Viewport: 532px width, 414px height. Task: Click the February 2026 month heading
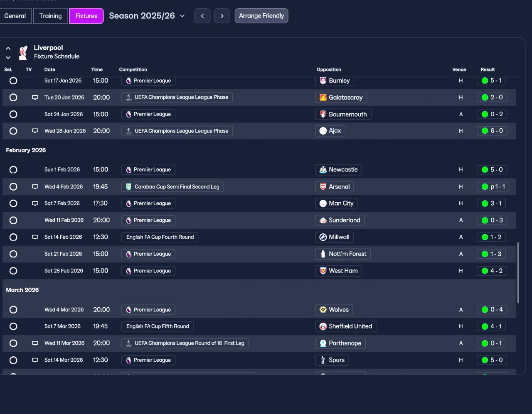point(26,150)
